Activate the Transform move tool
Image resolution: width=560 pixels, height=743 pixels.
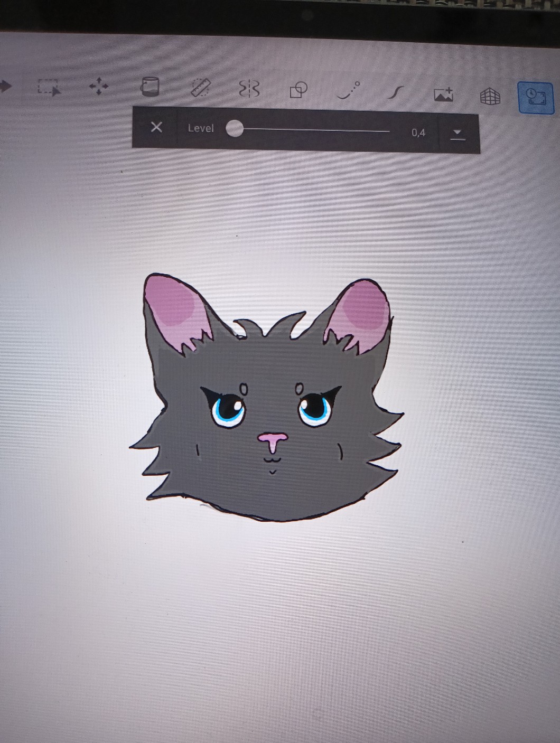coord(99,87)
